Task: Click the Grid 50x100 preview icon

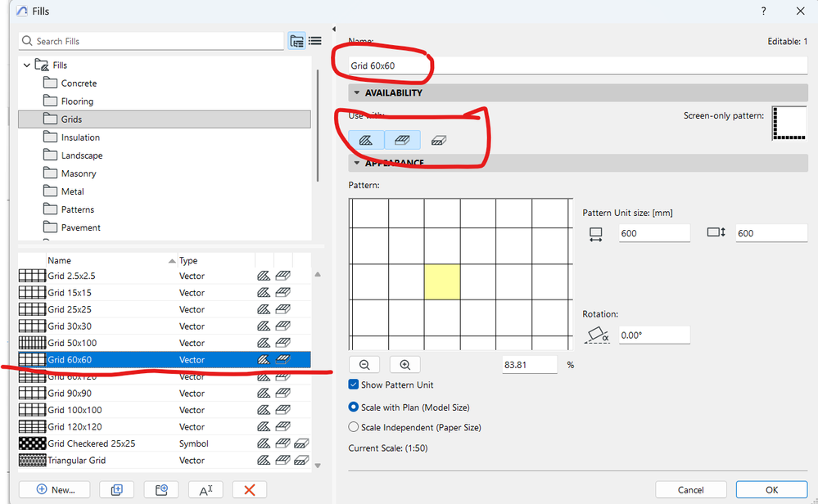Action: (x=33, y=343)
